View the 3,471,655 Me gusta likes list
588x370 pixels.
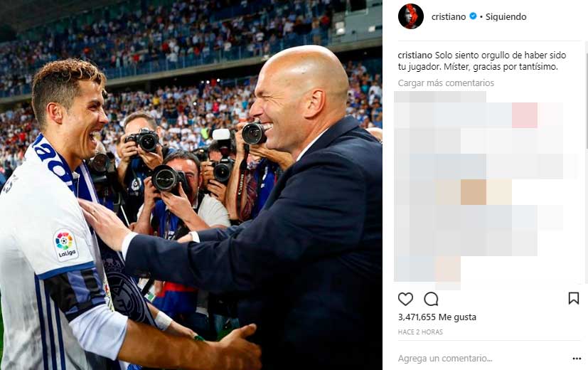pos(437,317)
